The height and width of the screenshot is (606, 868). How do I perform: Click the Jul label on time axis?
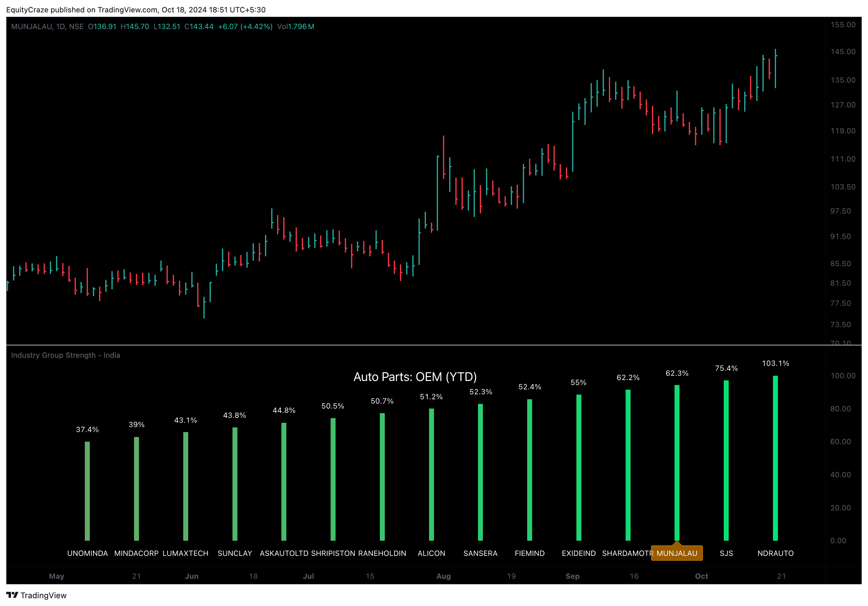309,576
